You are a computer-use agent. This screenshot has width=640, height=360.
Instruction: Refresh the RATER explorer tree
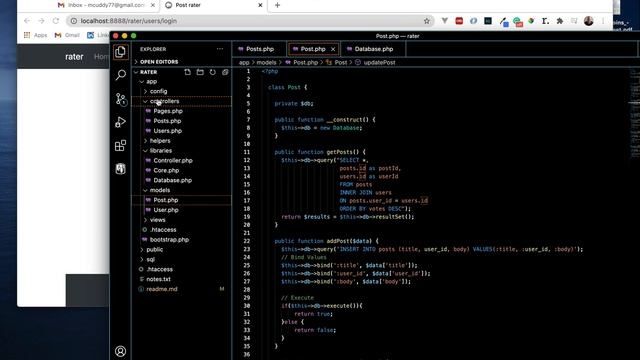pos(213,72)
